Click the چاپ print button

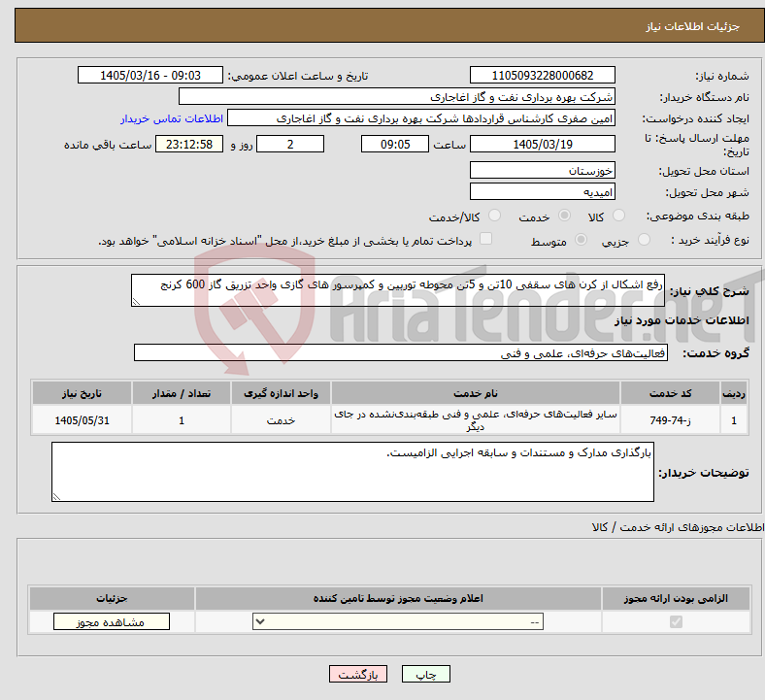point(426,674)
